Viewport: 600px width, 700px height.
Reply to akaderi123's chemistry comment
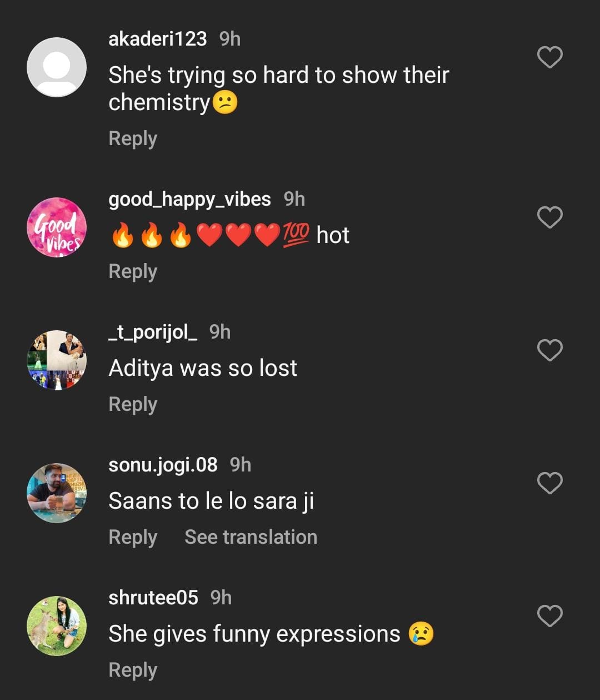tap(133, 138)
